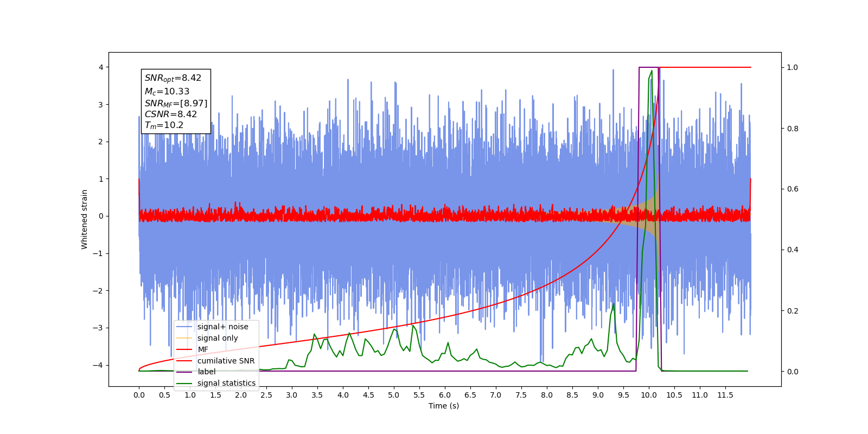Click the 2.5 tick on the time axis
The width and height of the screenshot is (868, 434).
tap(266, 395)
